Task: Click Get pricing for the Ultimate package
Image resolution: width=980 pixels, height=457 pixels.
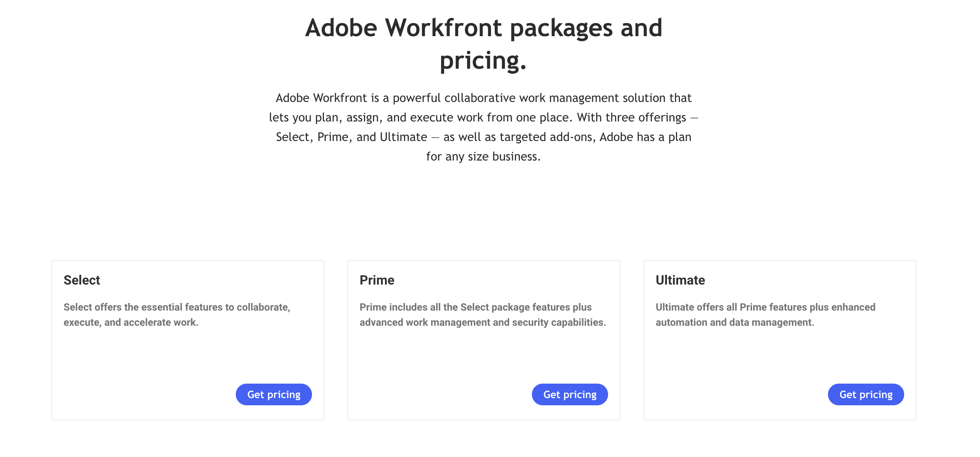Action: [866, 394]
